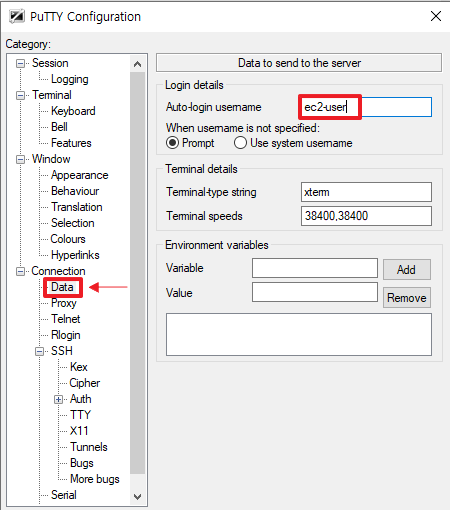
Task: Open the Tunnels category under SSH
Action: [x=89, y=447]
